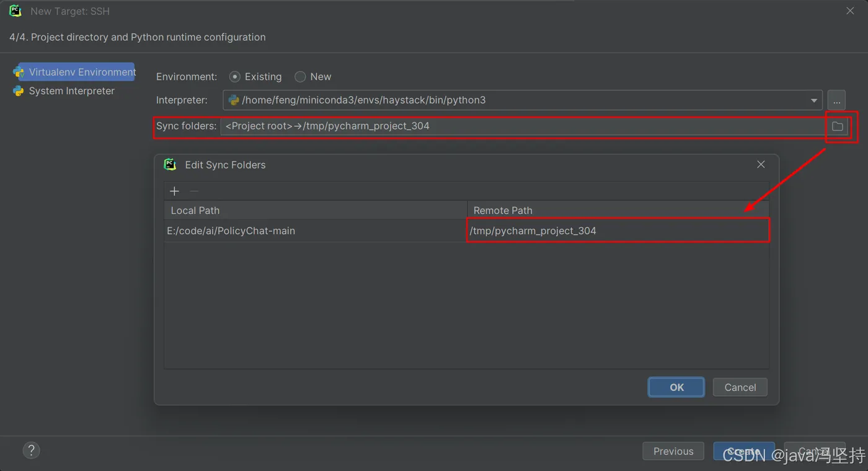Open the Interpreter path dropdown

[x=813, y=100]
